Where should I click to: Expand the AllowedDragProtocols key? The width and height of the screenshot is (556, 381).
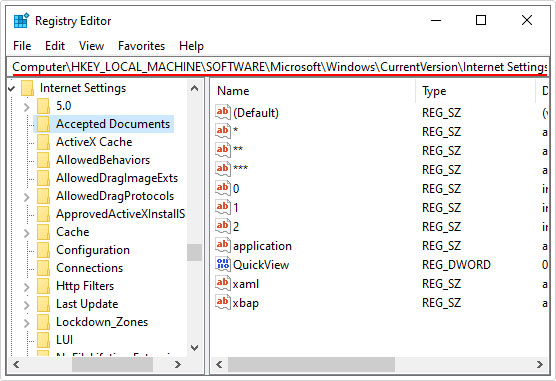coord(27,197)
